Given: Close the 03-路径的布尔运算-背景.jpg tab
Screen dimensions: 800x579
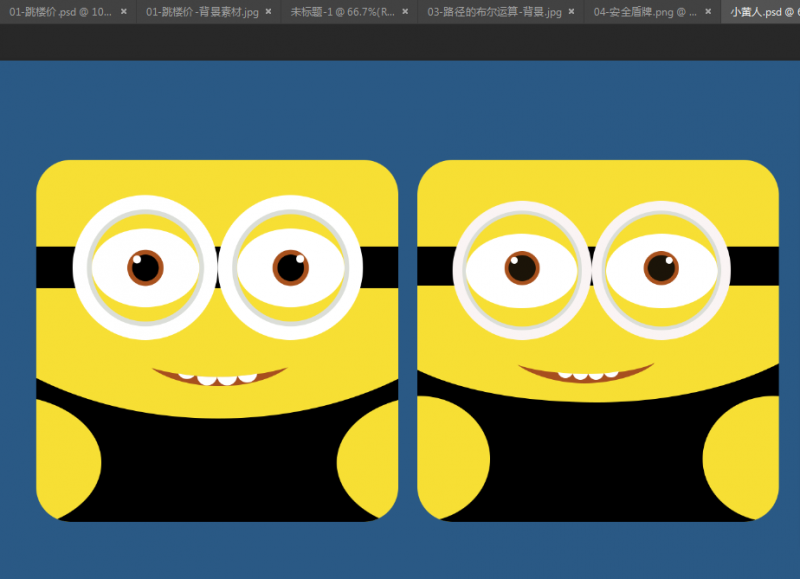Looking at the screenshot, I should (572, 12).
